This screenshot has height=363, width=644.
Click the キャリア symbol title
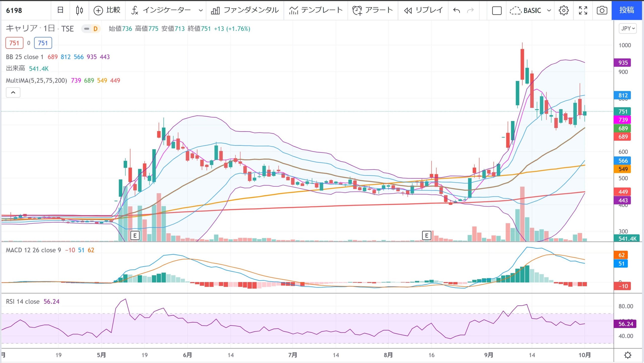point(22,28)
